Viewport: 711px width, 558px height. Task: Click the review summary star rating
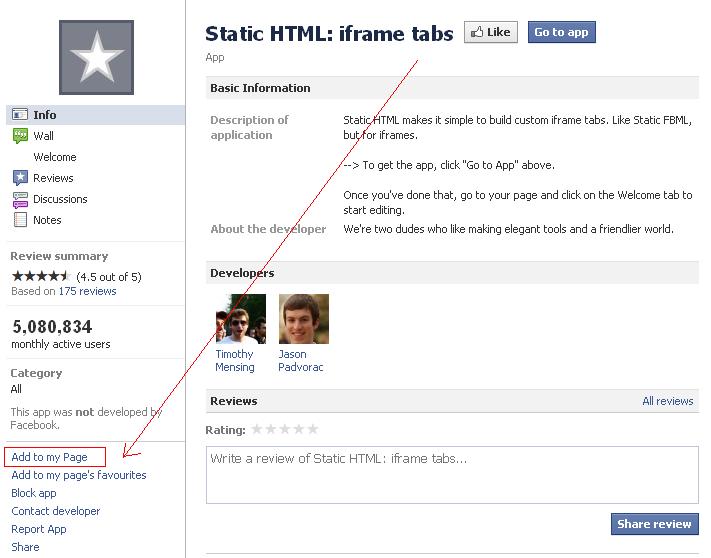[41, 276]
